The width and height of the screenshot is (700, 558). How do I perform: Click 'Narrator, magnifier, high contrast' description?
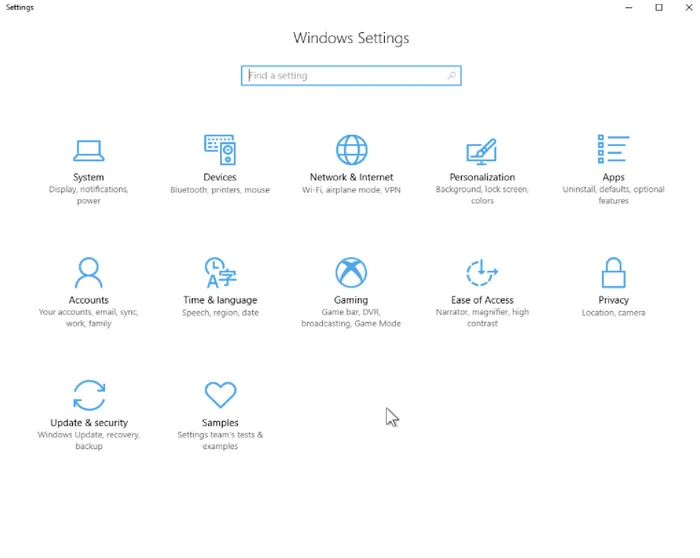pyautogui.click(x=482, y=318)
